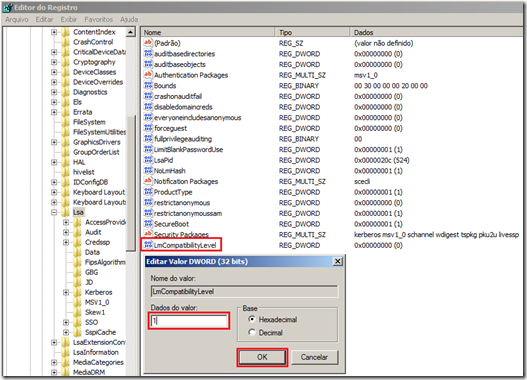Screen dimensions: 527x380
Task: Expand the GraphicsDrivers tree node
Action: click(54, 142)
